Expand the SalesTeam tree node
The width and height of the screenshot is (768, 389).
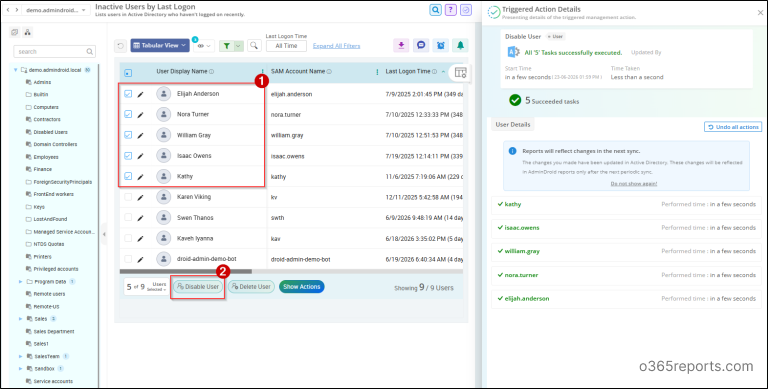point(21,356)
